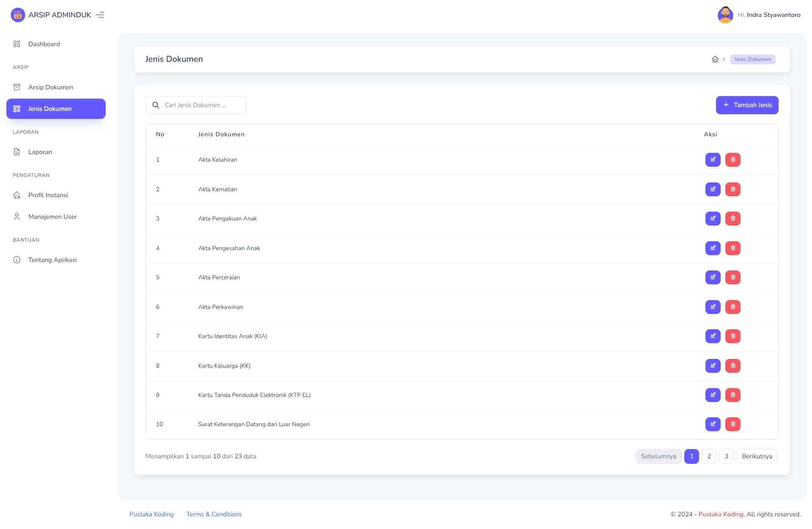This screenshot has height=529, width=812.
Task: Open the Dashboard menu item
Action: [56, 44]
